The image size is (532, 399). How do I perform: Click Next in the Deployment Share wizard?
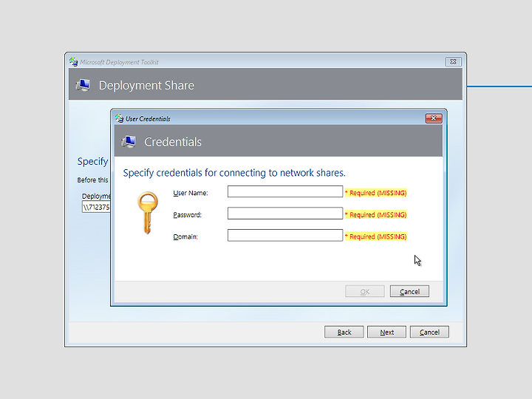tap(386, 332)
